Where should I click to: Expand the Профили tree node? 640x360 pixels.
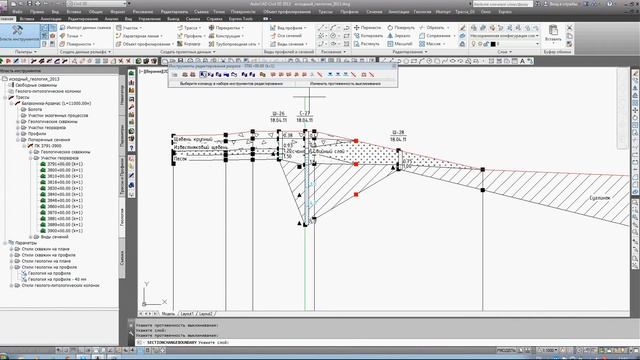18,133
